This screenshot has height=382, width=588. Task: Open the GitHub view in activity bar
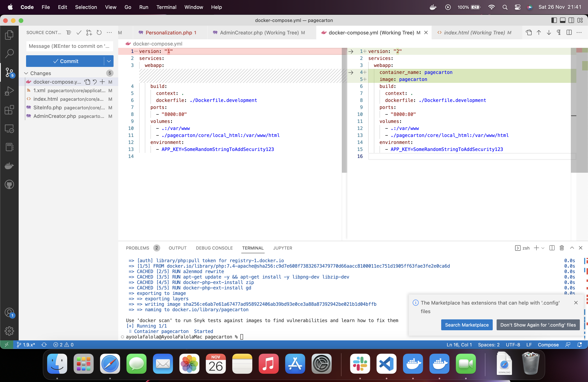click(x=9, y=184)
